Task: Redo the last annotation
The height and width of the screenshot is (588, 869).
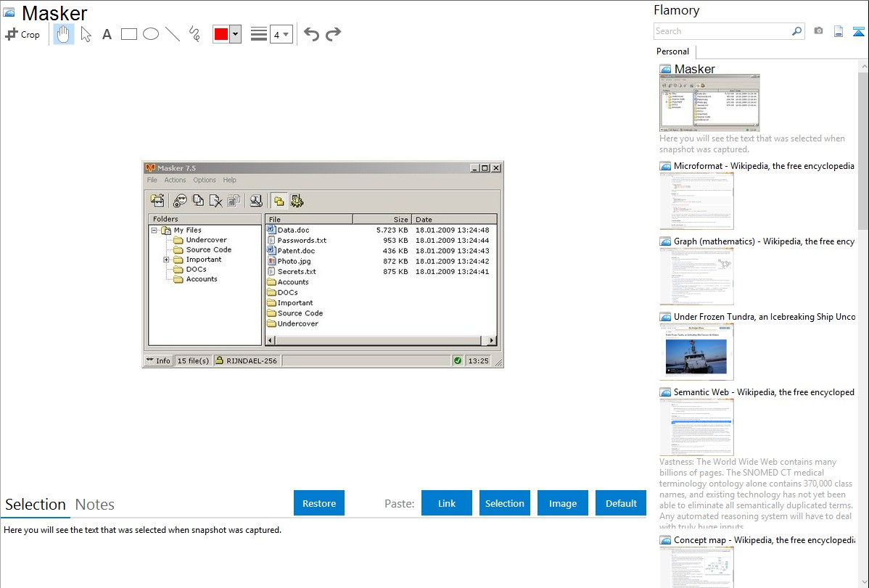Action: [x=333, y=34]
